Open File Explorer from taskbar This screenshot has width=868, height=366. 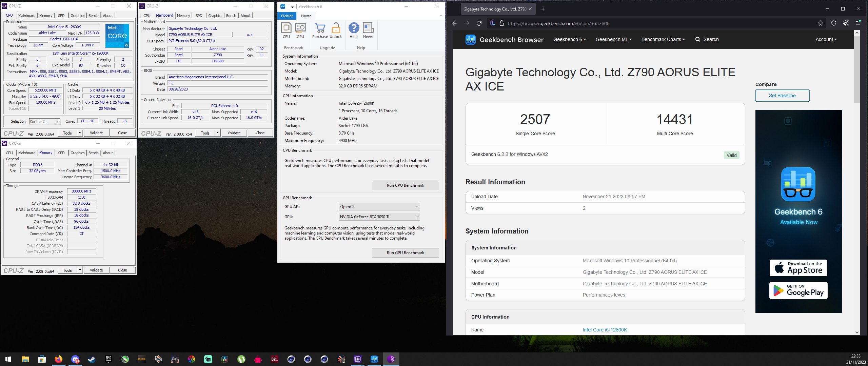click(25, 359)
